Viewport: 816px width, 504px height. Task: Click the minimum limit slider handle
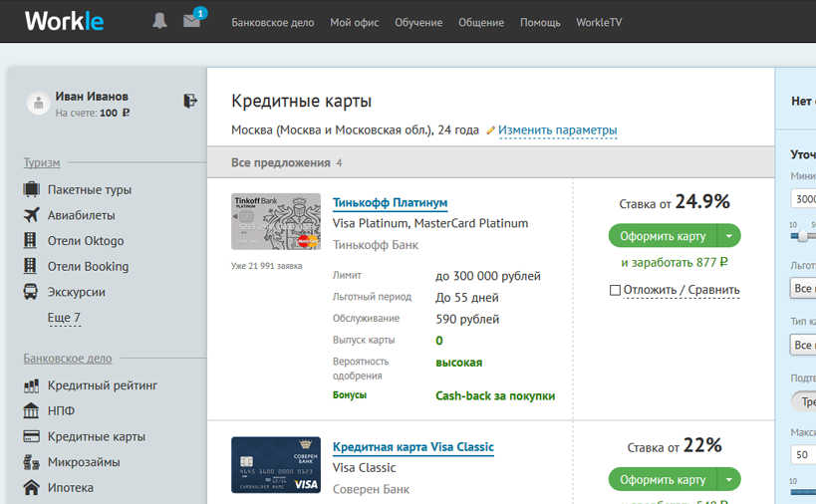803,236
